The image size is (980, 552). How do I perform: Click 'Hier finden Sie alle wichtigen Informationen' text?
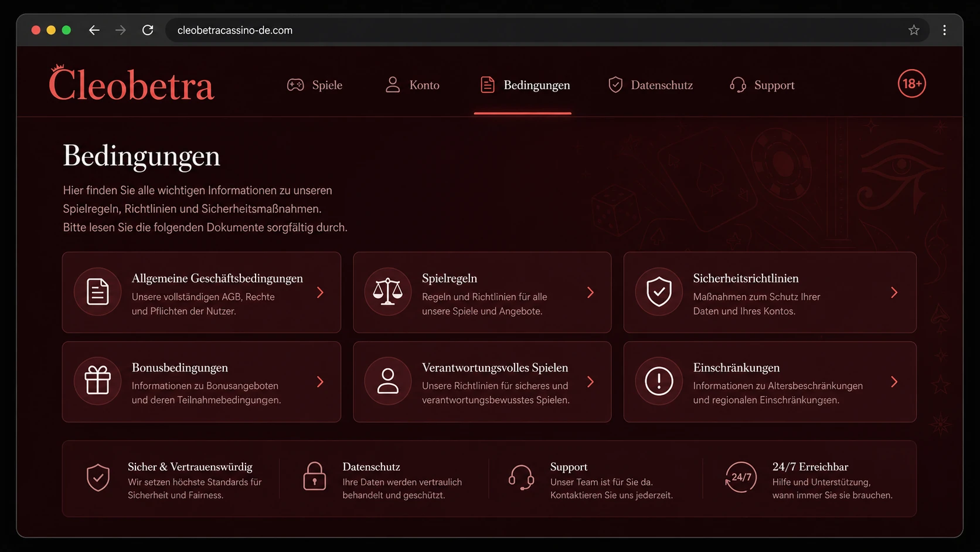pyautogui.click(x=169, y=190)
